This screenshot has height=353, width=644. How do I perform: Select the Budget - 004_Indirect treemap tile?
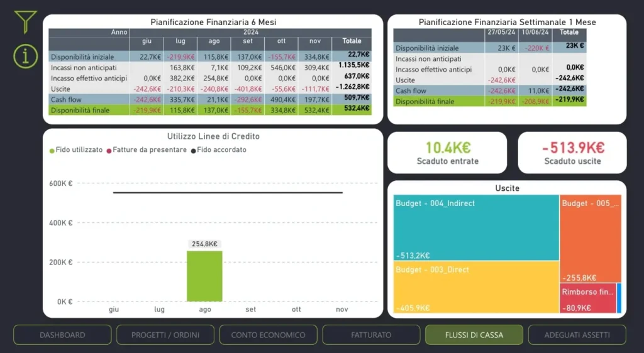click(477, 228)
